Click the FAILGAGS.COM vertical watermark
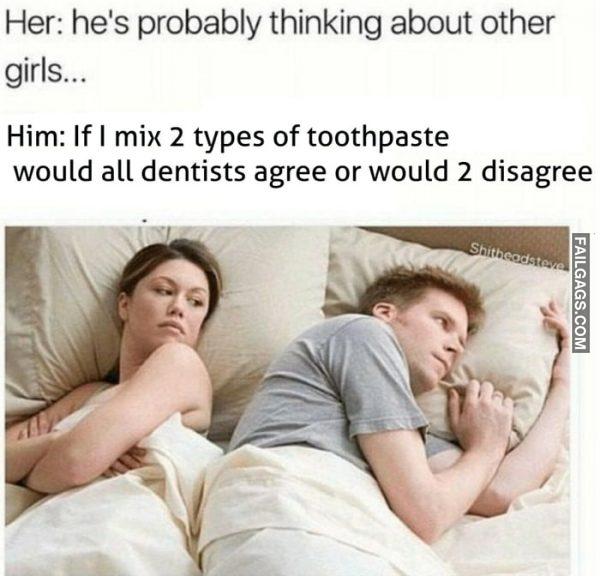Image resolution: width=600 pixels, height=576 pixels. (x=579, y=292)
